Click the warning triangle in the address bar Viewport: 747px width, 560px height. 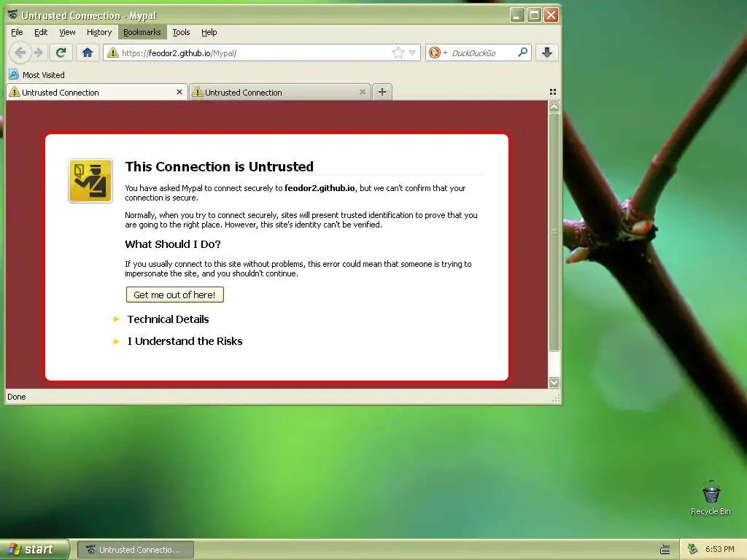coord(113,52)
